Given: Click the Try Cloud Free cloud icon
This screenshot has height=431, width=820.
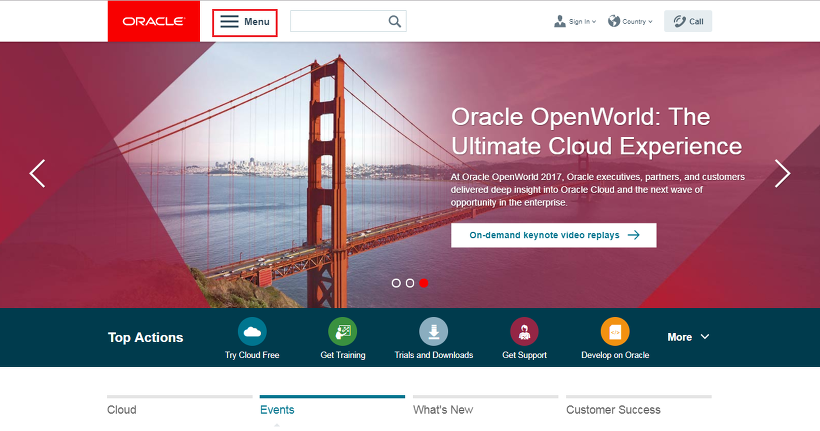Looking at the screenshot, I should pos(252,332).
